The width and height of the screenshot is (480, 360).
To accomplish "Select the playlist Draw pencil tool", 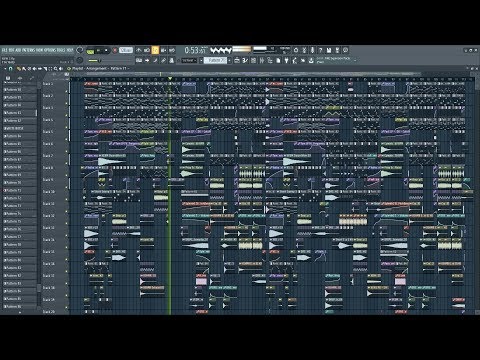I will (18, 68).
